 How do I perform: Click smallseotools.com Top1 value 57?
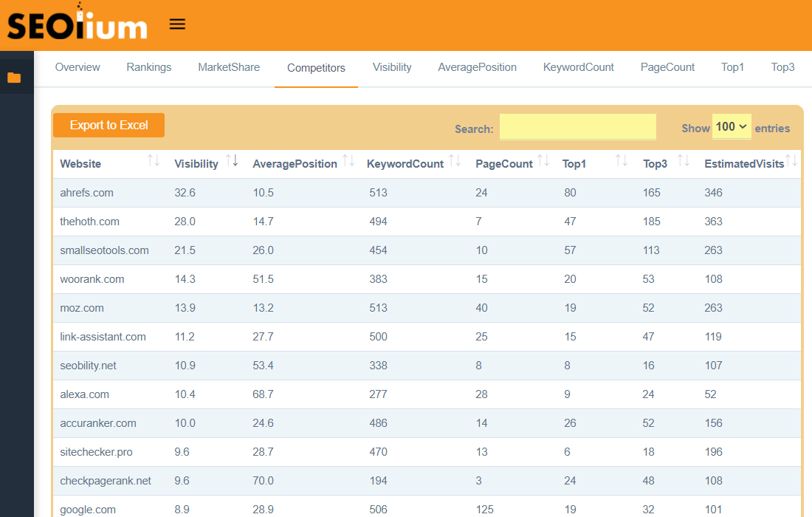coord(570,250)
